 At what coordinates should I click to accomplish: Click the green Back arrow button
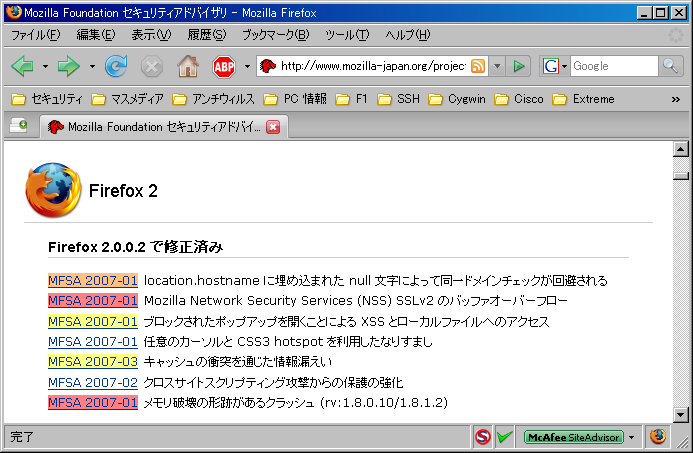coord(23,66)
